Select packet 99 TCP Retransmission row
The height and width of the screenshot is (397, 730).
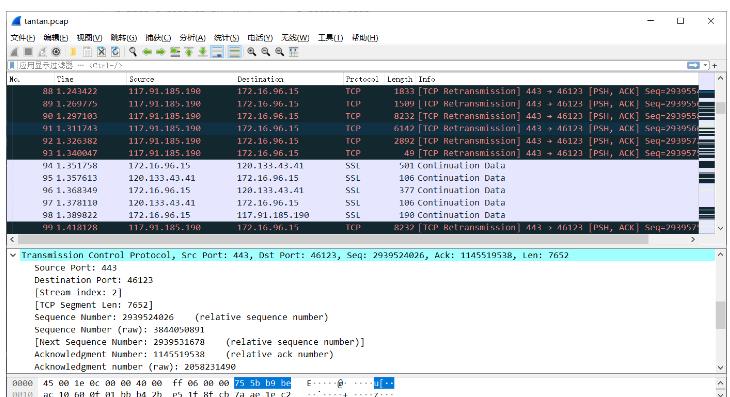pyautogui.click(x=352, y=228)
